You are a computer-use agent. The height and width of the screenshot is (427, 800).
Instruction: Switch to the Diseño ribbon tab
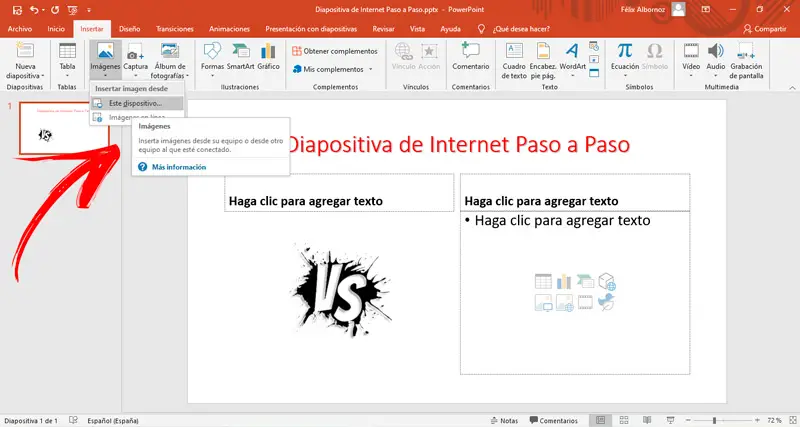point(130,29)
